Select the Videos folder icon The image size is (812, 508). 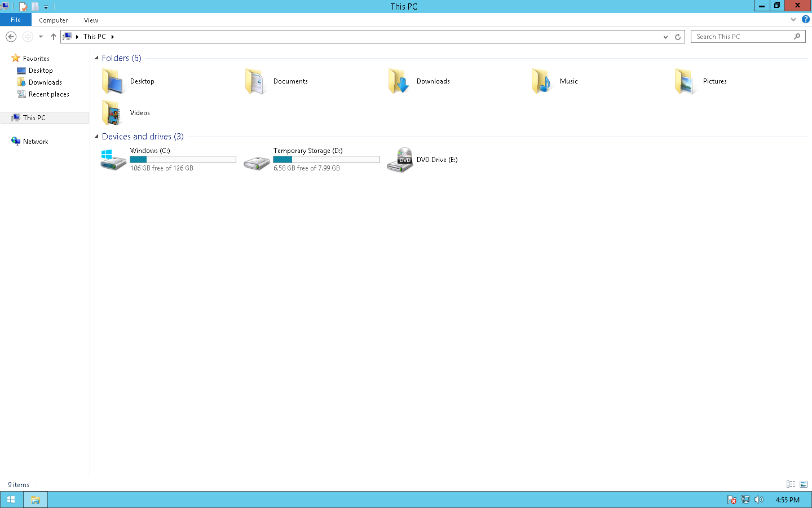tap(112, 113)
